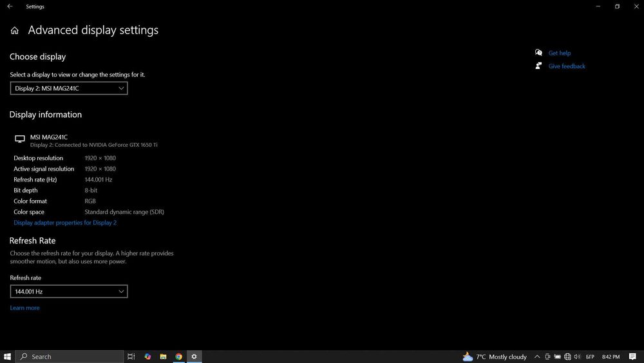The width and height of the screenshot is (644, 363).
Task: Open the Display 2: MSI MAG241C dropdown
Action: point(69,88)
